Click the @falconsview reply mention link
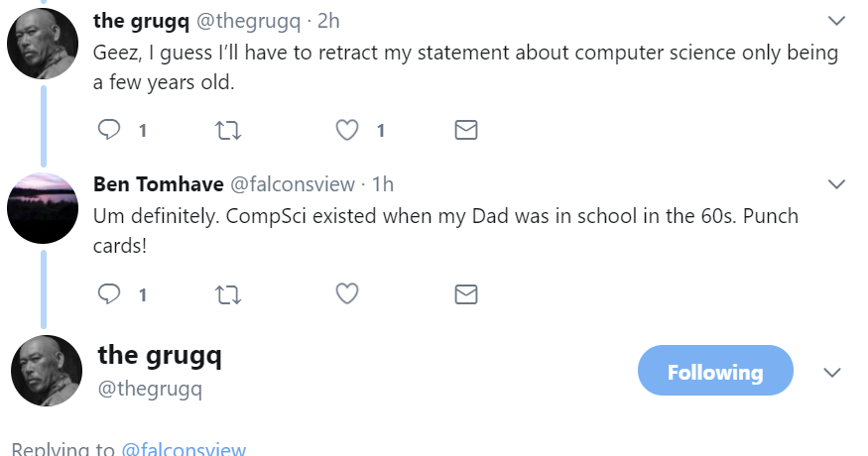This screenshot has width=868, height=456. tap(184, 449)
